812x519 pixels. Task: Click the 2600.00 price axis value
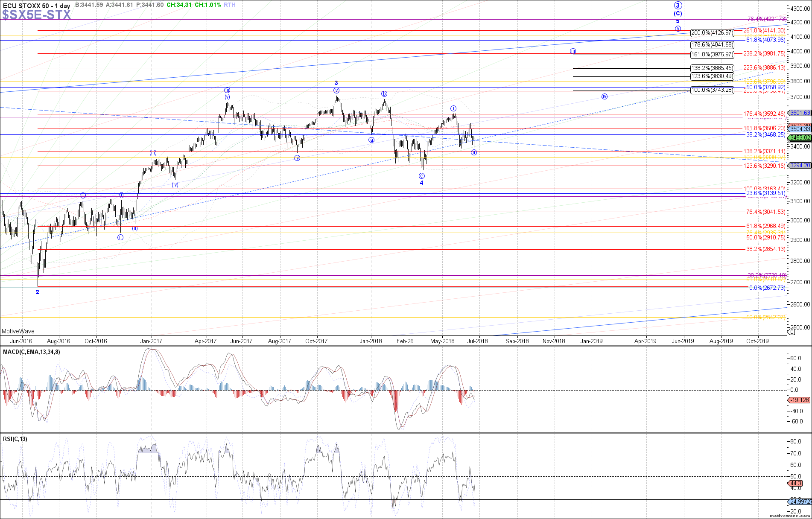pyautogui.click(x=800, y=304)
